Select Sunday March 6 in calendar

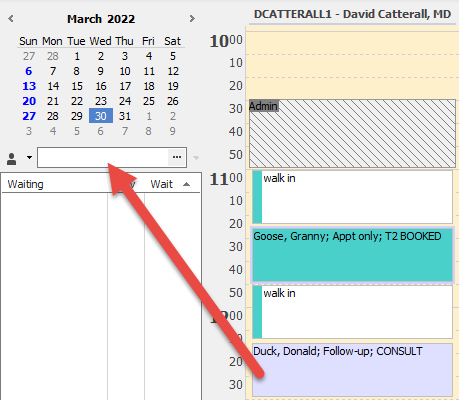point(29,71)
